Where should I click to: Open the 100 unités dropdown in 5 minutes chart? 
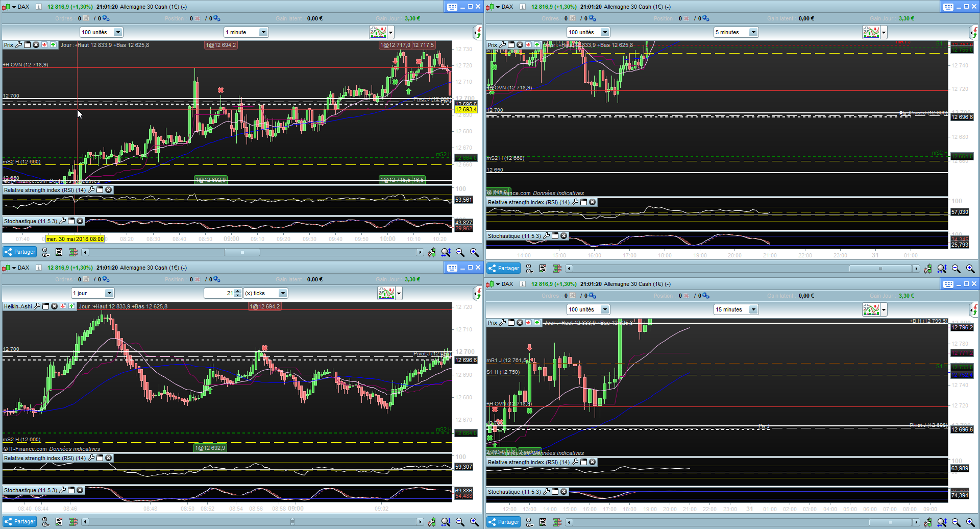click(588, 32)
